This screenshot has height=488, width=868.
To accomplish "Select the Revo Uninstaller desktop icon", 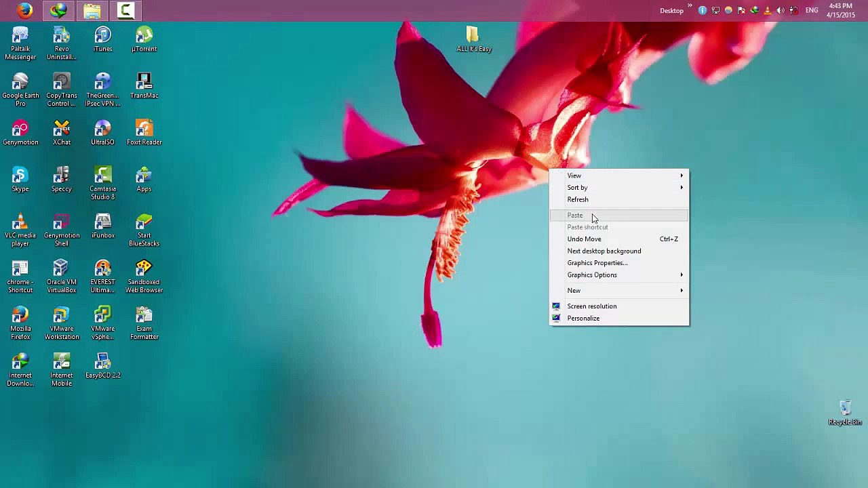I will point(62,43).
